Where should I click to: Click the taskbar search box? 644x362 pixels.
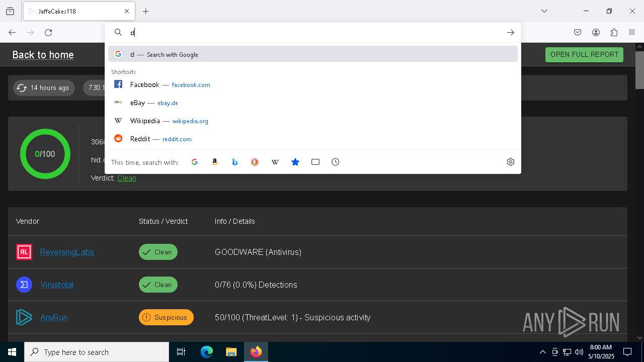point(97,352)
